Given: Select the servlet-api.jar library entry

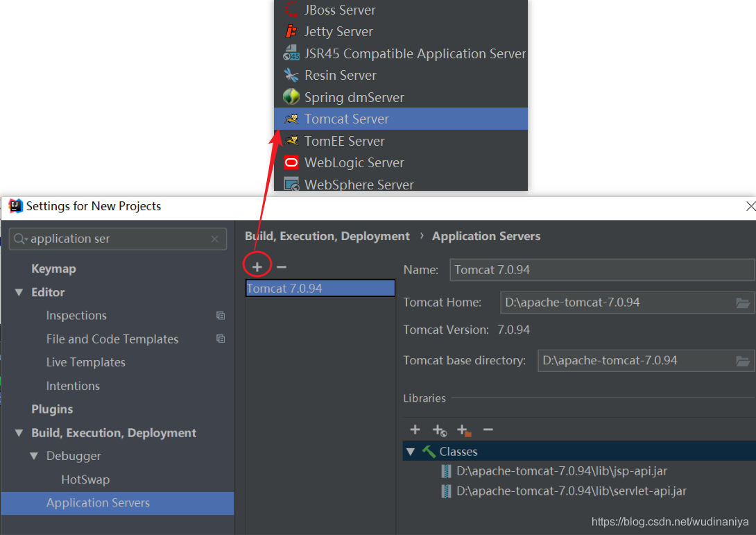Looking at the screenshot, I should tap(572, 491).
